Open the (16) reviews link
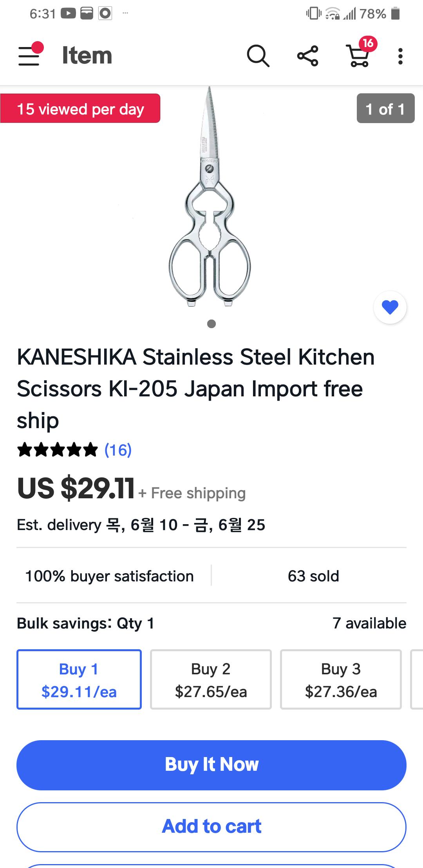 pyautogui.click(x=118, y=450)
